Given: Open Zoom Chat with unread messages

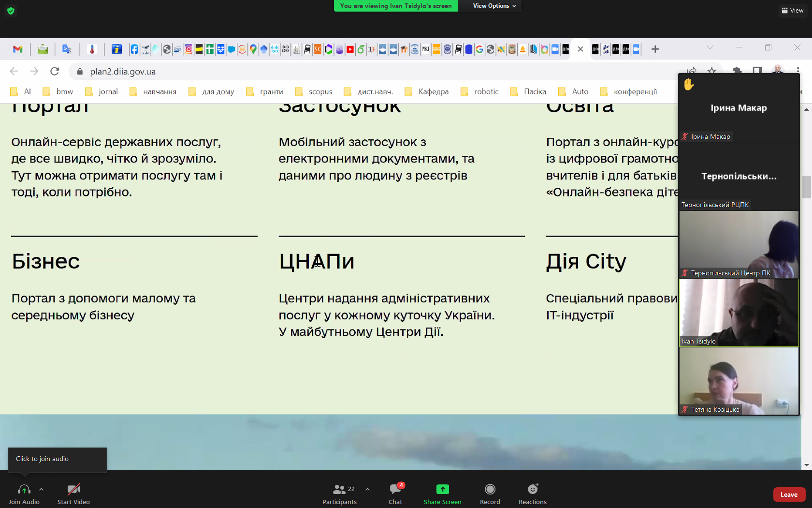Looking at the screenshot, I should pyautogui.click(x=395, y=494).
